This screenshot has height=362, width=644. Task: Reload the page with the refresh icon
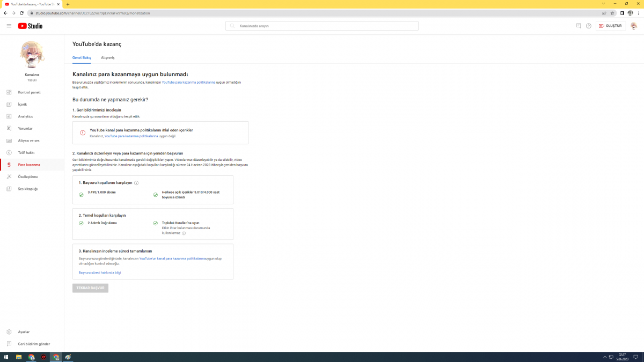pyautogui.click(x=21, y=13)
